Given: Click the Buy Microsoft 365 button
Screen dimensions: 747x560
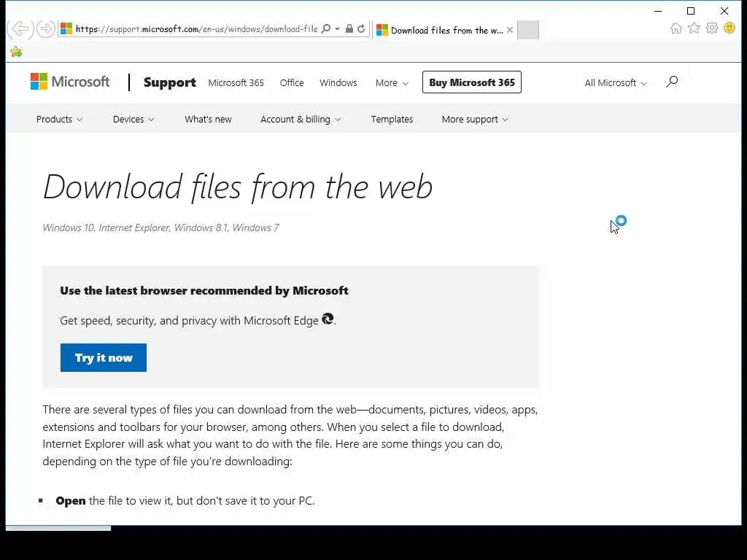Looking at the screenshot, I should point(472,82).
